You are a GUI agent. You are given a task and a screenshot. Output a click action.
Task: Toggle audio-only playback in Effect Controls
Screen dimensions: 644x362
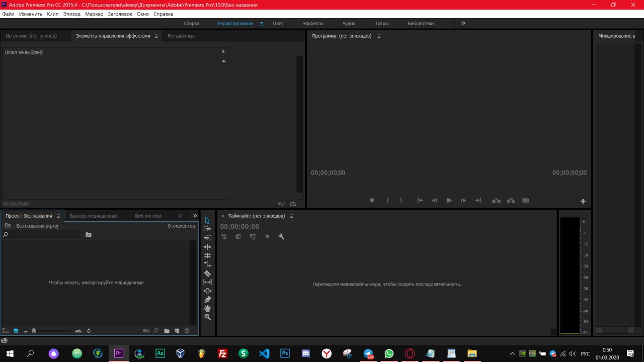click(x=281, y=204)
